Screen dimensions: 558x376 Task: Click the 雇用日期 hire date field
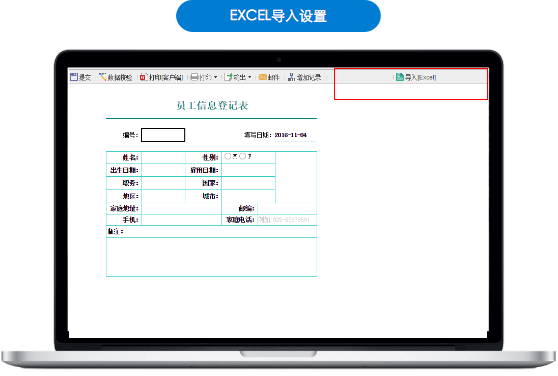tap(248, 170)
